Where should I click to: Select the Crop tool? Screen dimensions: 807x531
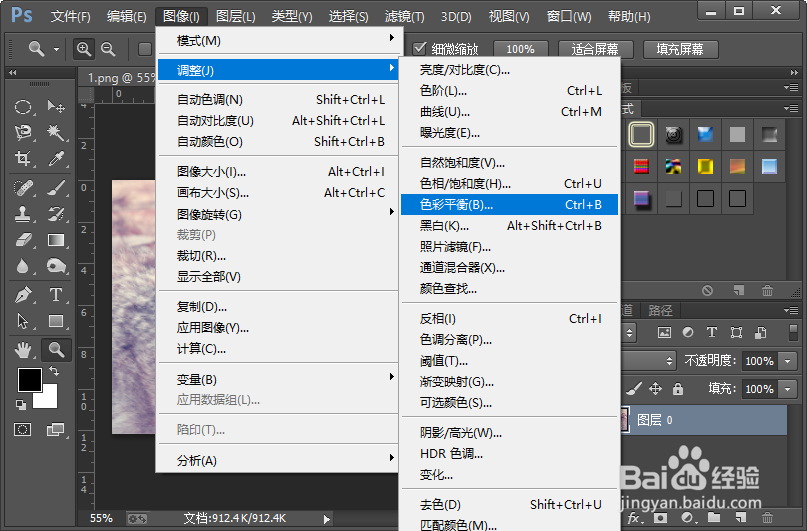(23, 158)
